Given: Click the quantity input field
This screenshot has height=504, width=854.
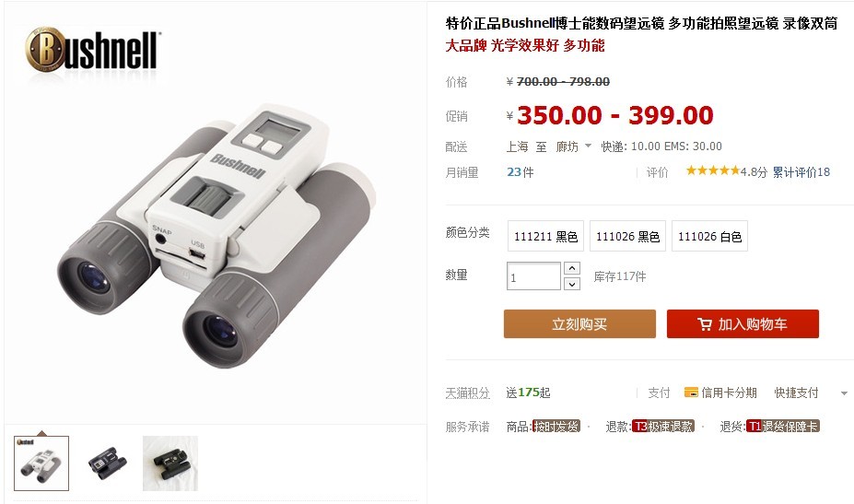Looking at the screenshot, I should 533,276.
